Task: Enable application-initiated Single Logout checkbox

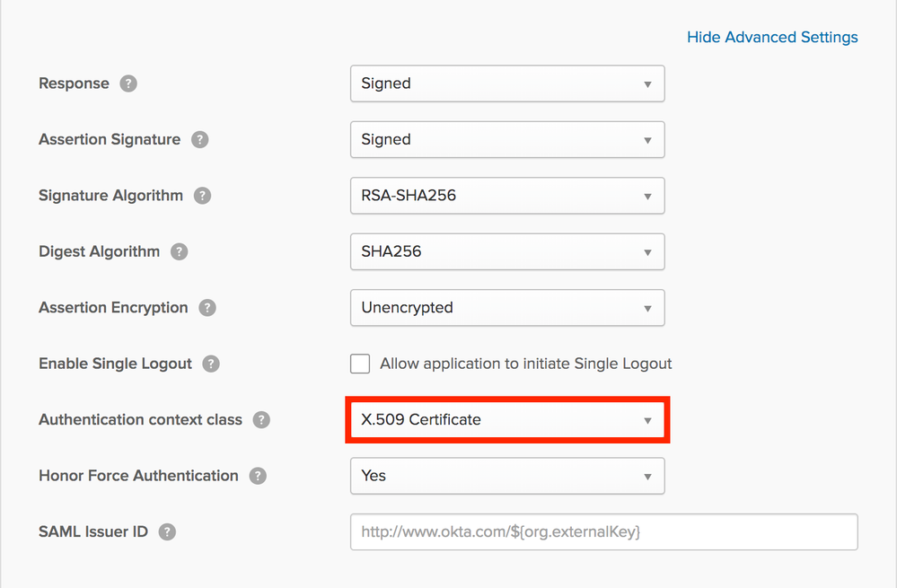Action: (x=359, y=364)
